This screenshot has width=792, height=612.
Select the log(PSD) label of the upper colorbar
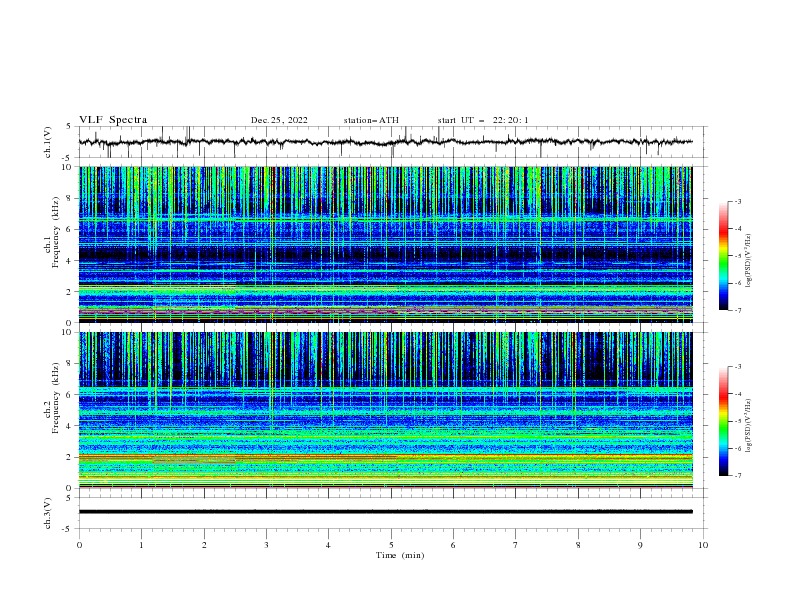click(x=749, y=261)
